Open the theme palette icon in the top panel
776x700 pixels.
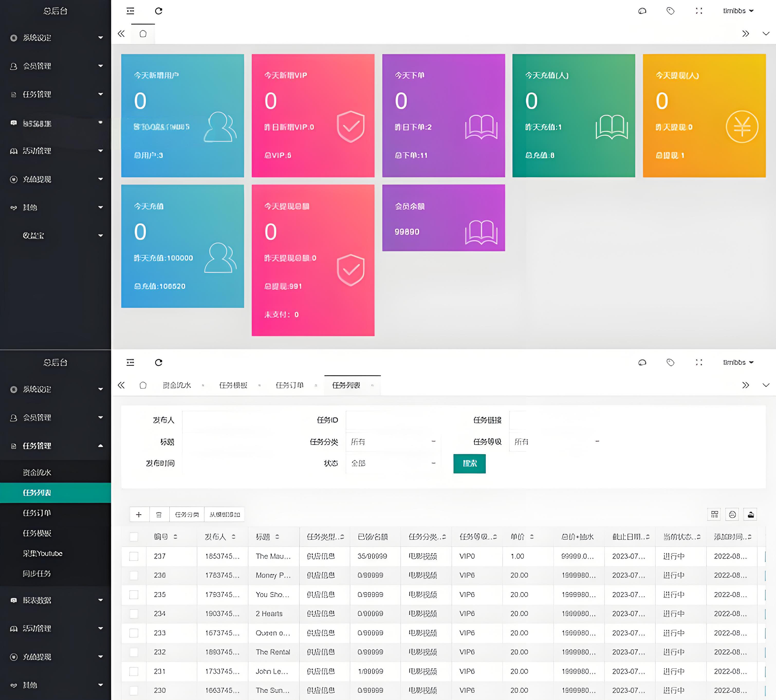click(642, 11)
